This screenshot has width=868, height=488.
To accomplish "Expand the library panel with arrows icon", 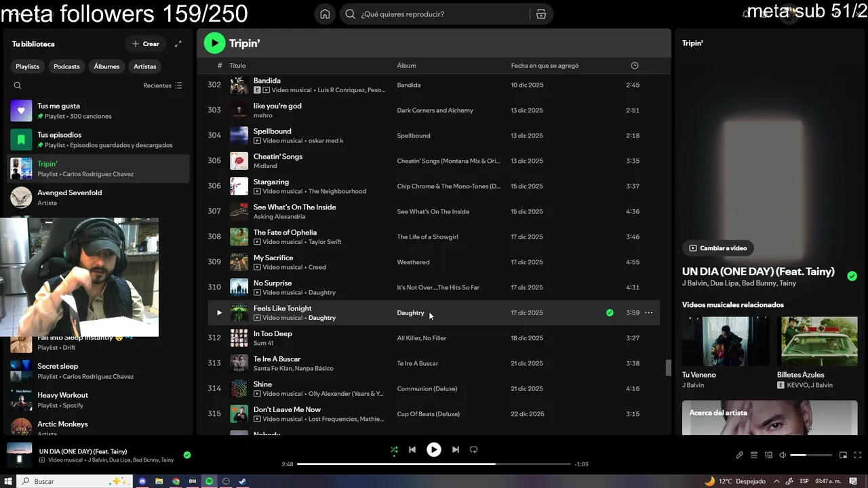I will (x=178, y=44).
